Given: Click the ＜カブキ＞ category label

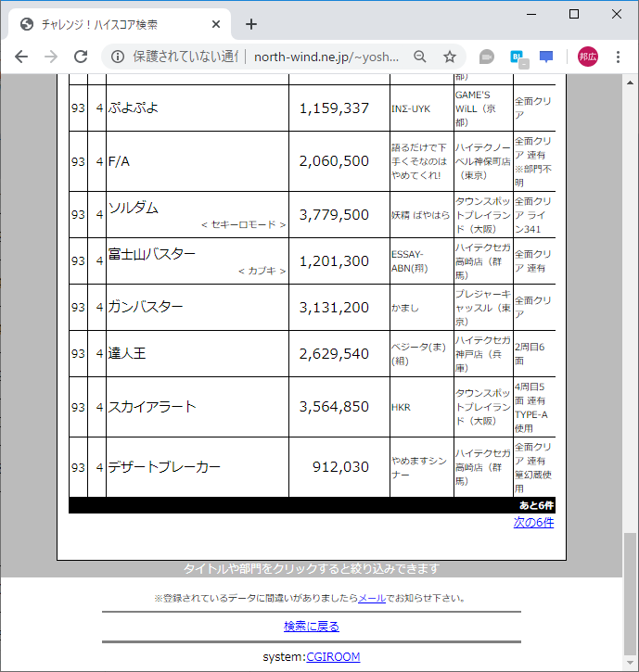Looking at the screenshot, I should coord(262,271).
